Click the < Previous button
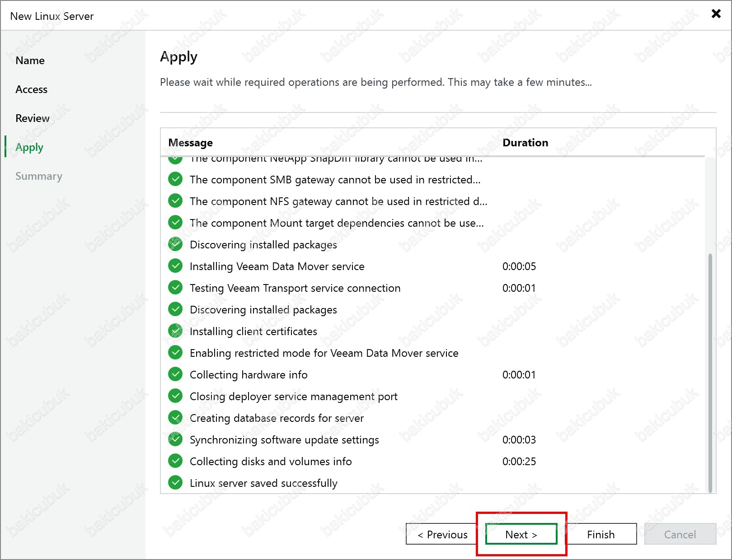The height and width of the screenshot is (560, 732). point(442,534)
